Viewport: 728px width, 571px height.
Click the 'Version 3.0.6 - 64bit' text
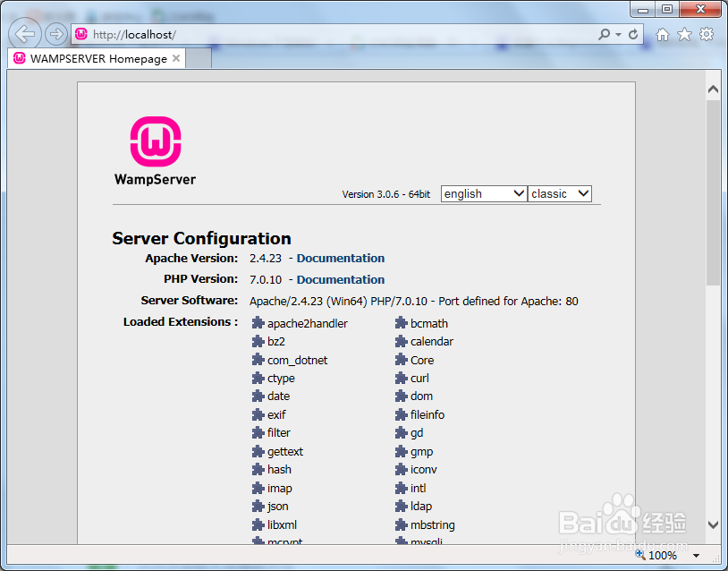pyautogui.click(x=386, y=194)
